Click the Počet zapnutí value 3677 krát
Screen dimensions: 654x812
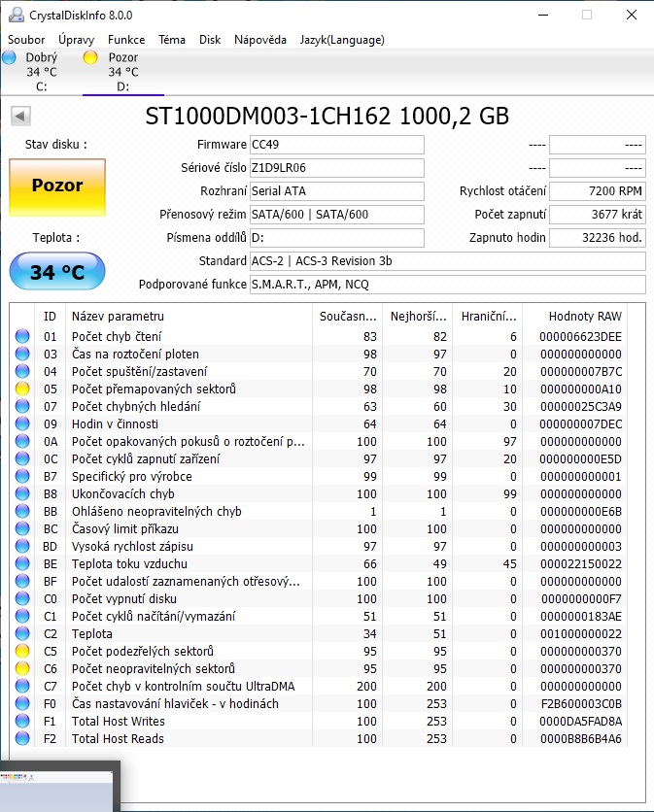tap(598, 215)
